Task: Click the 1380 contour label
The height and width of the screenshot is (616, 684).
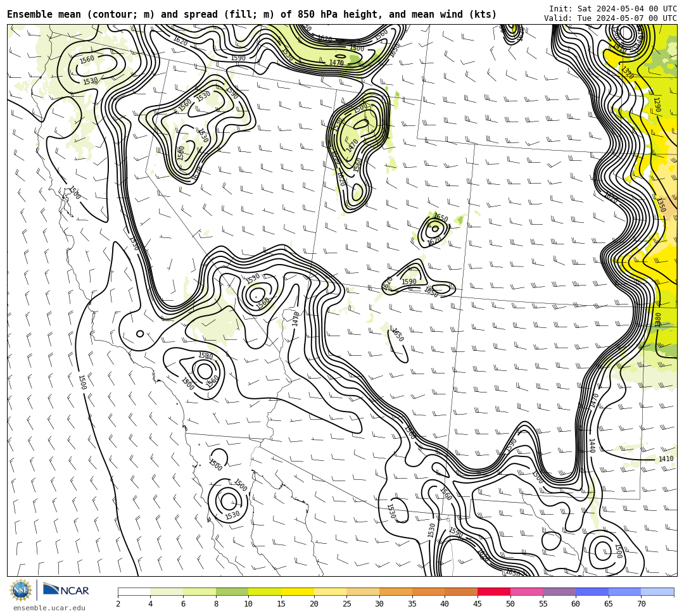Action: pos(658,320)
